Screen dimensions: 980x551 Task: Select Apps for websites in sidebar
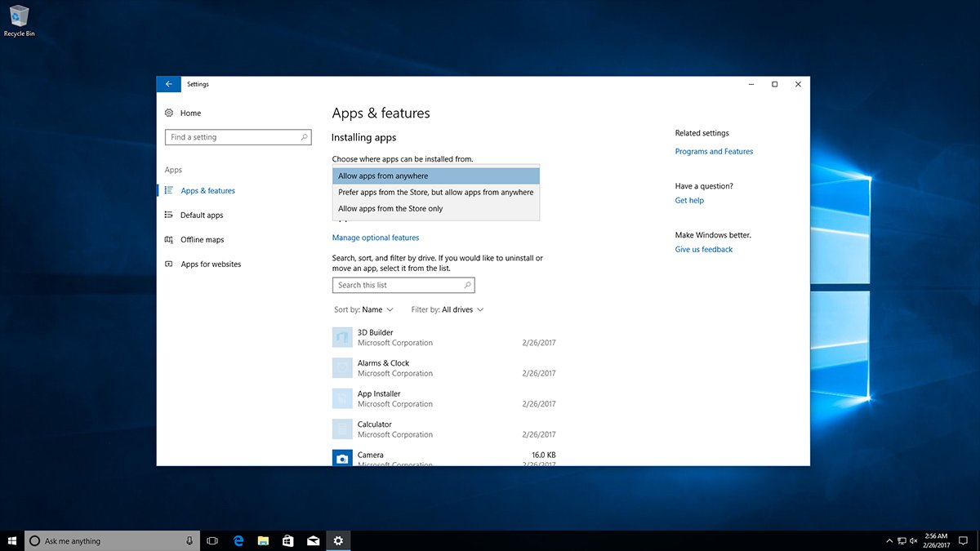pyautogui.click(x=203, y=264)
